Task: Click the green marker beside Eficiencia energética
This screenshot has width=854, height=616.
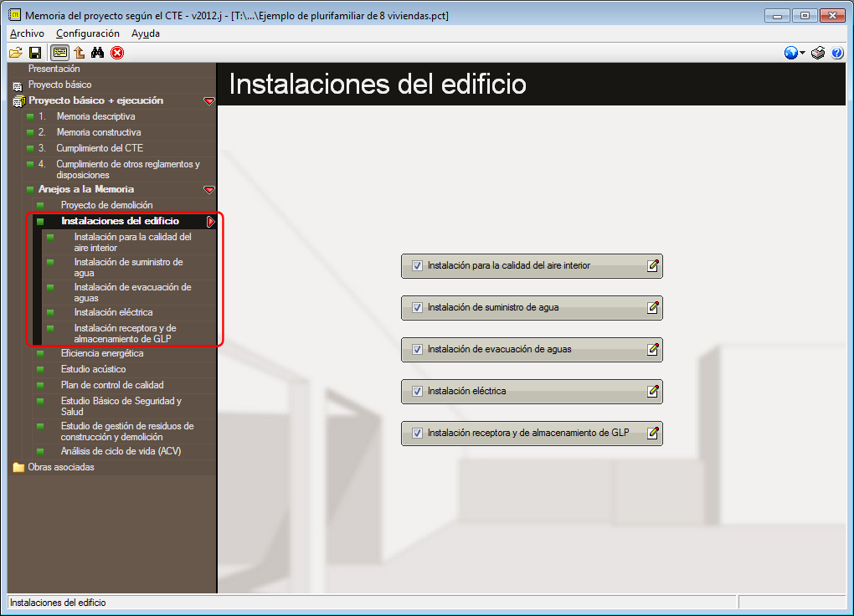Action: click(x=40, y=353)
